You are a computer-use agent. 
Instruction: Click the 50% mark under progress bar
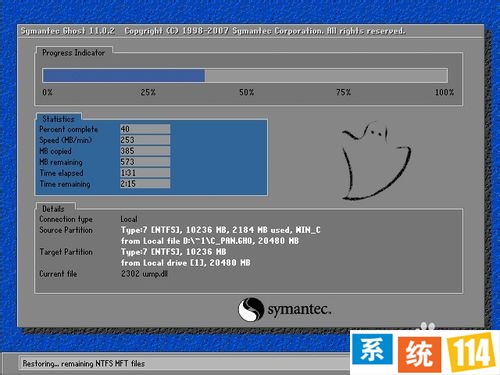tap(246, 92)
